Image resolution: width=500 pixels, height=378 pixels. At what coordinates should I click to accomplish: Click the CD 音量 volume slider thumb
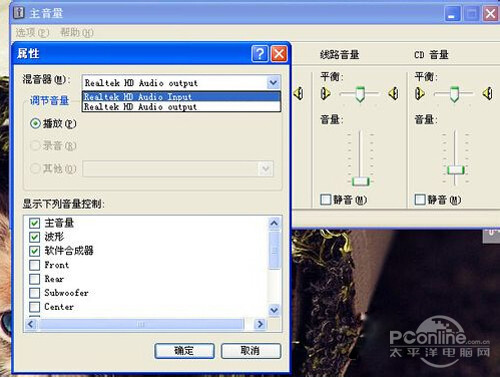coord(455,170)
